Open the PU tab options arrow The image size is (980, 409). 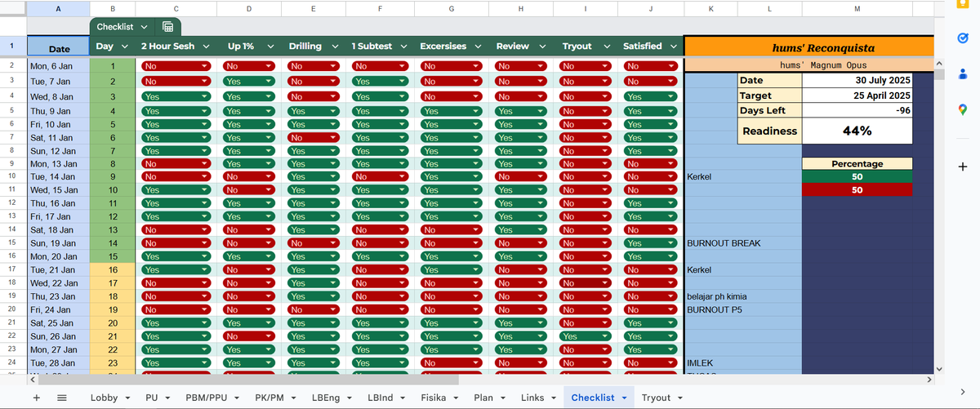[x=166, y=398]
